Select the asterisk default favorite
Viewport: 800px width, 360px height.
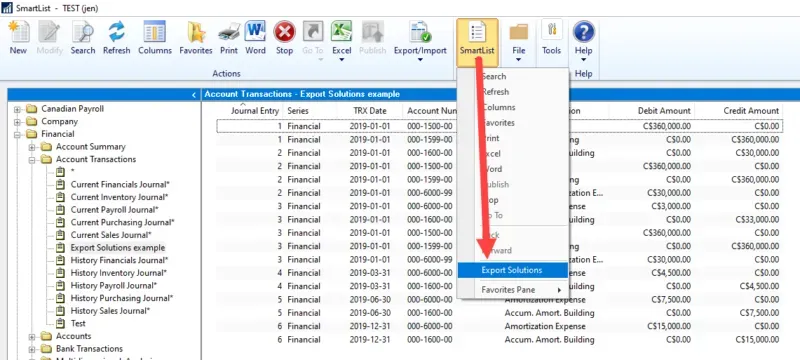pyautogui.click(x=72, y=172)
